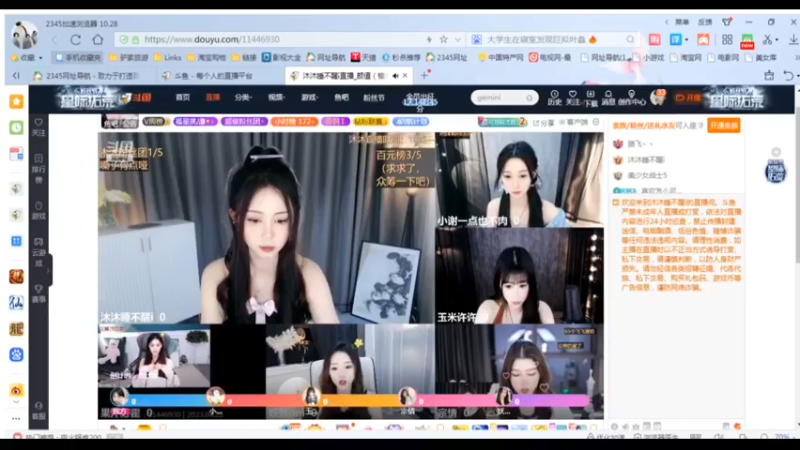Open the green extension marked new
The width and height of the screenshot is (800, 450).
(x=747, y=41)
